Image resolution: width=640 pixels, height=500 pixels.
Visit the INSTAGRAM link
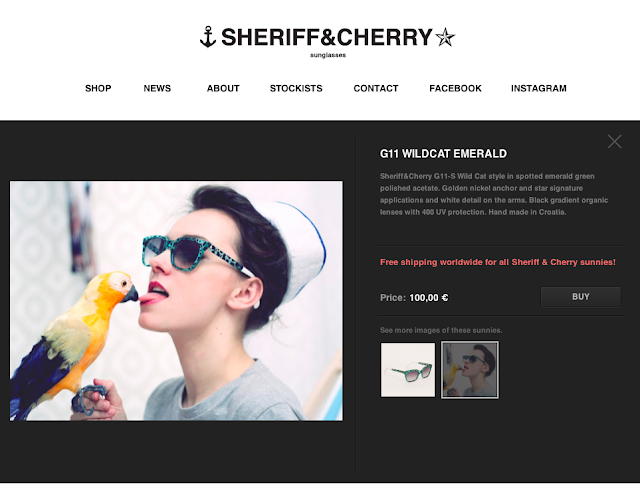pyautogui.click(x=538, y=88)
